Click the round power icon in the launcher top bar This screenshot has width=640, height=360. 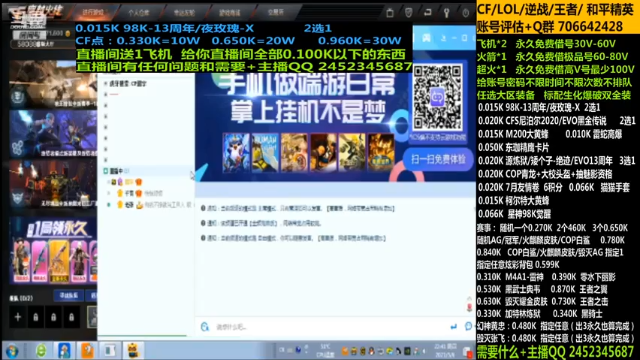(466, 13)
